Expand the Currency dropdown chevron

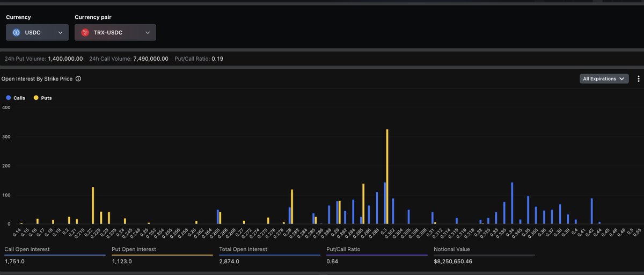[60, 33]
